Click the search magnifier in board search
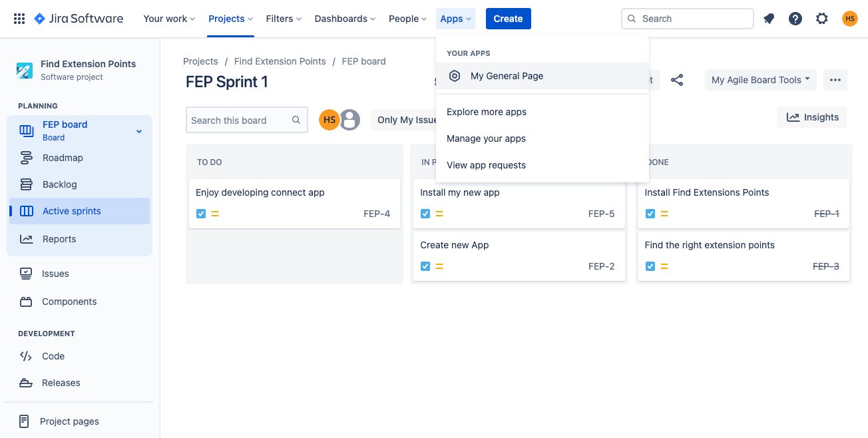This screenshot has height=438, width=868. 296,120
